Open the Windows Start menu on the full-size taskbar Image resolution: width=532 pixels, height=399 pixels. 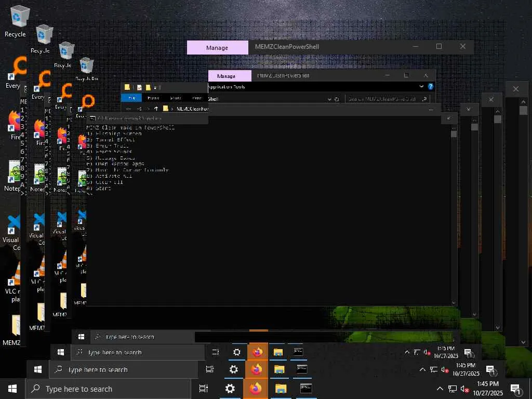(x=12, y=389)
